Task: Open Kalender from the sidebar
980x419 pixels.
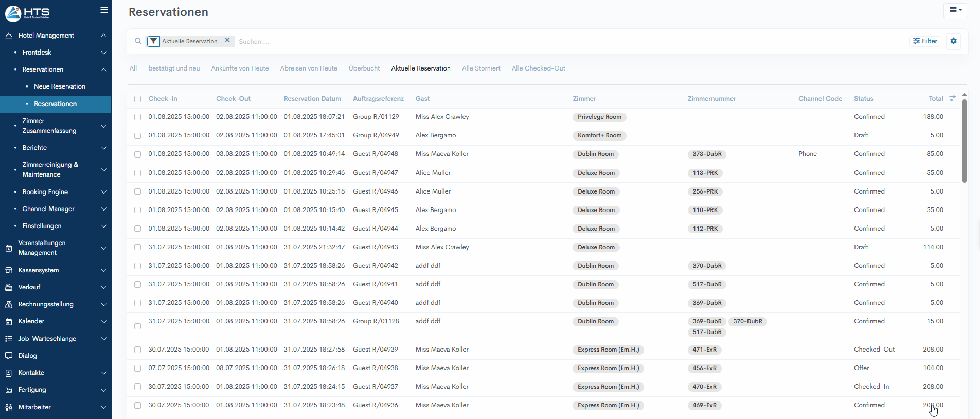Action: click(31, 321)
